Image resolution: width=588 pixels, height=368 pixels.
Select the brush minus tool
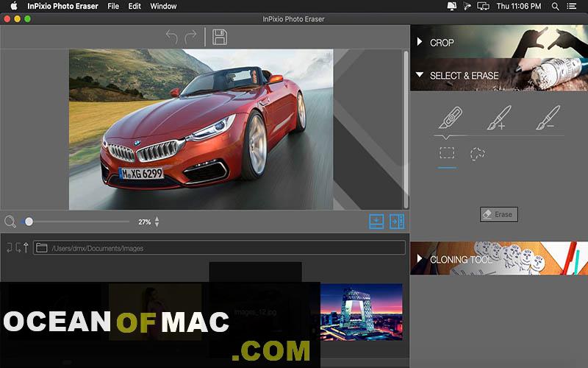click(548, 118)
